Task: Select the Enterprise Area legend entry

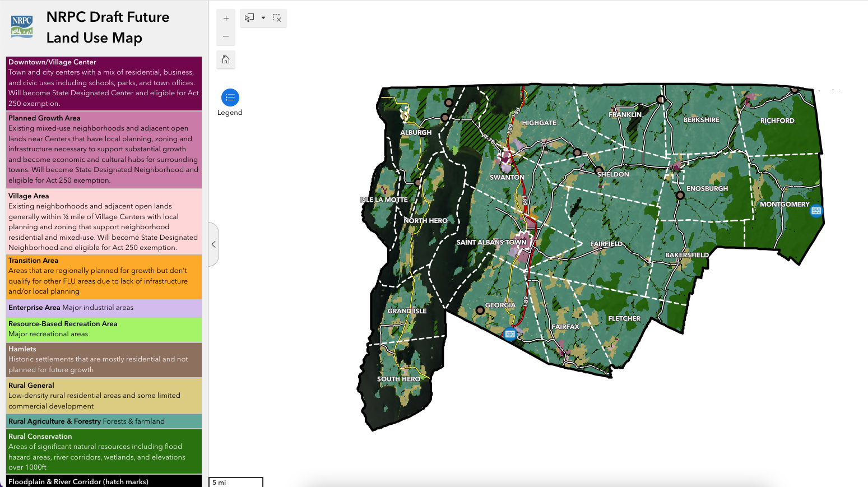Action: [x=104, y=308]
